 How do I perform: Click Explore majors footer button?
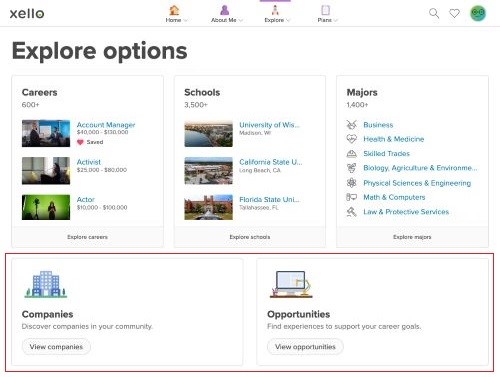(x=412, y=237)
